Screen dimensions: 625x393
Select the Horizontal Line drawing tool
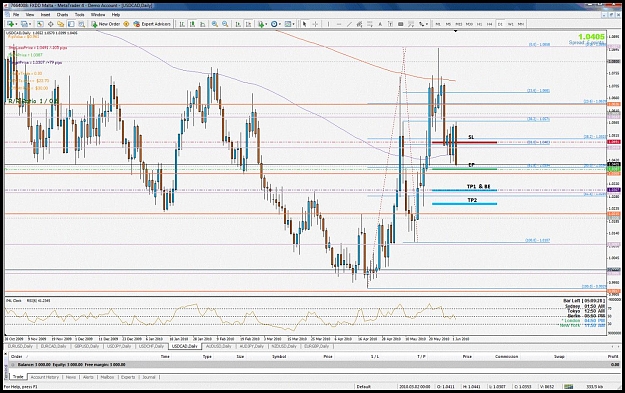click(339, 24)
